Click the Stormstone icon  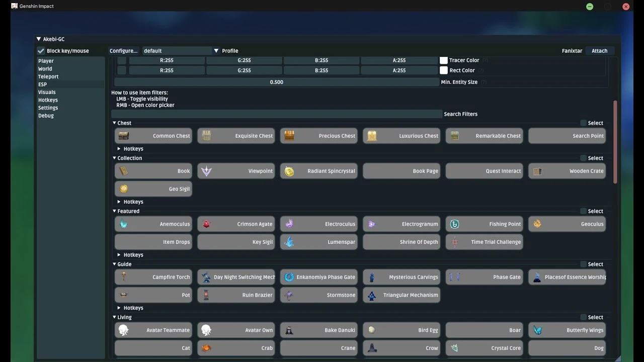coord(289,295)
